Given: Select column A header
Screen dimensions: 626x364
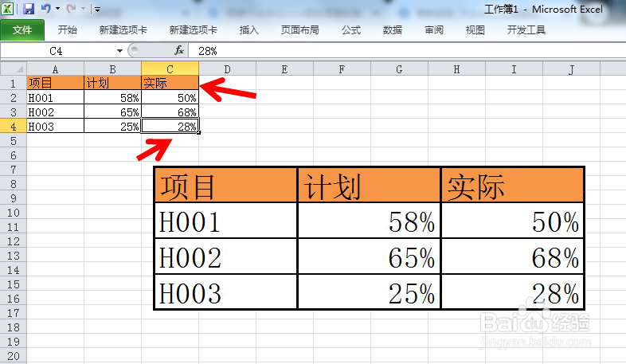Looking at the screenshot, I should [56, 69].
